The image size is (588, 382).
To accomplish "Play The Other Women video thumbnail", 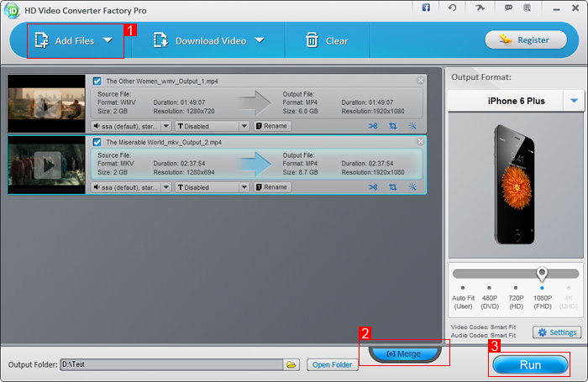I will [46, 103].
